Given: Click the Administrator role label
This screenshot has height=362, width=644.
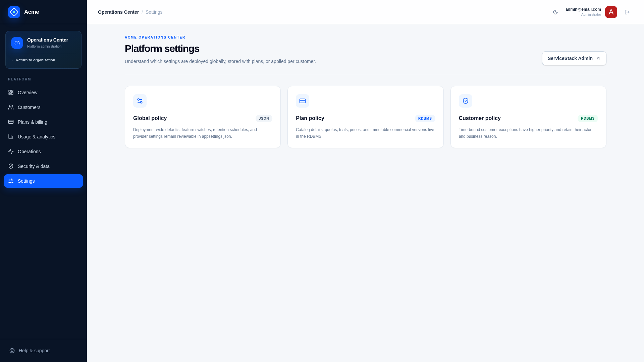Looking at the screenshot, I should (591, 15).
